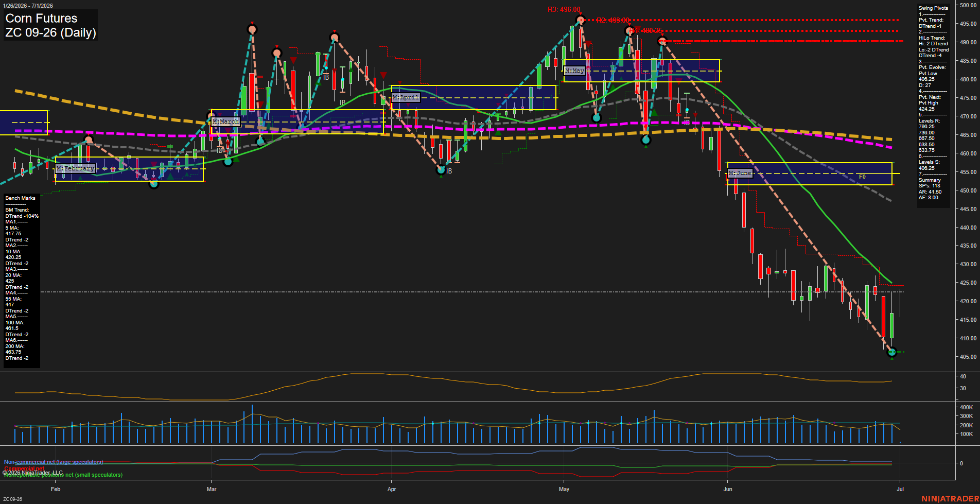Viewport: 980px width, 504px height.
Task: Click the SP's: 118 summary value
Action: point(929,186)
